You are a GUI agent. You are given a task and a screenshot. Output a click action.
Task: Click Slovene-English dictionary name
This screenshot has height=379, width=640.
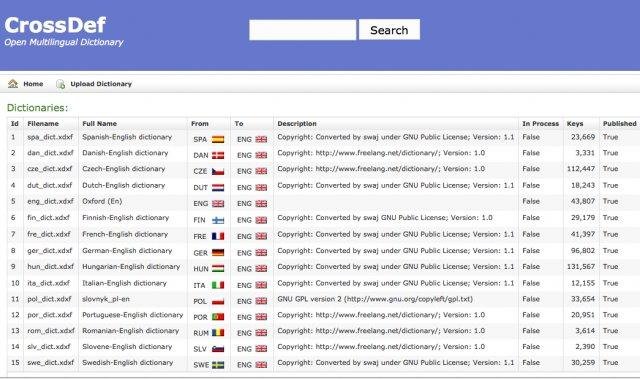pyautogui.click(x=127, y=347)
